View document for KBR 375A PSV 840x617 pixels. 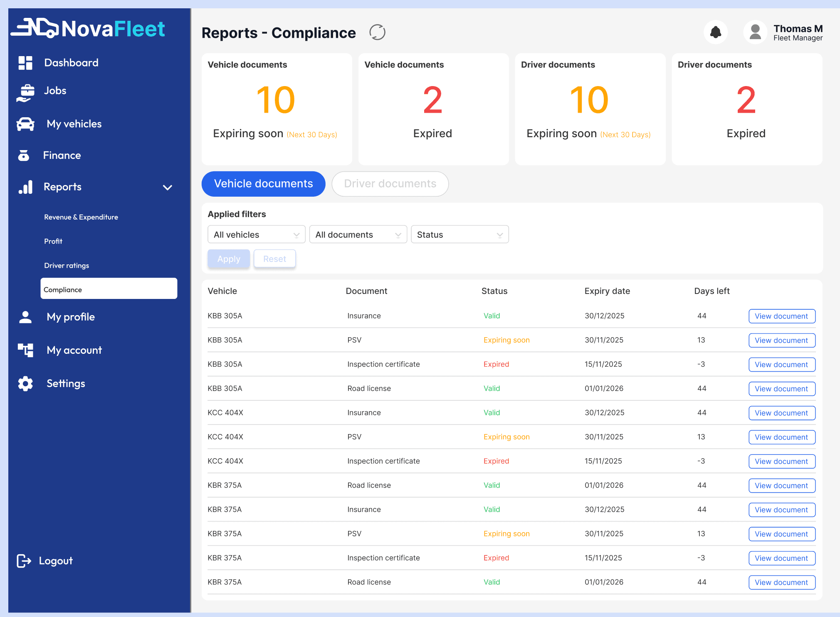tap(782, 534)
